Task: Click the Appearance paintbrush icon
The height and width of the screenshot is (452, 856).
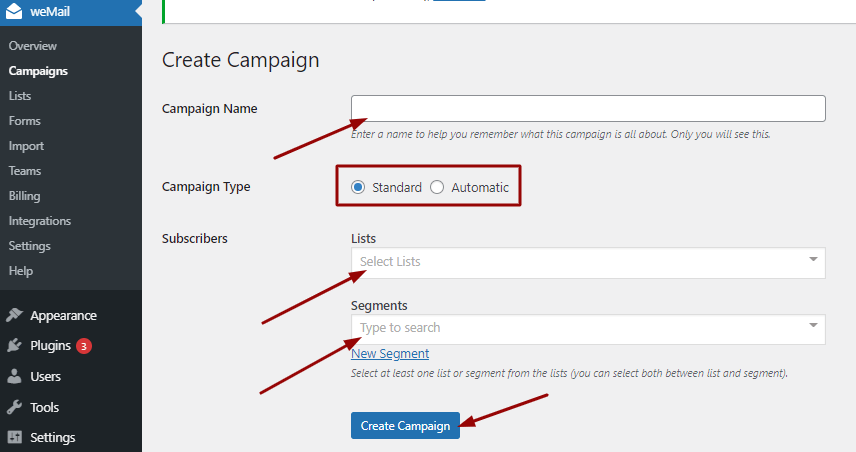Action: coord(14,315)
